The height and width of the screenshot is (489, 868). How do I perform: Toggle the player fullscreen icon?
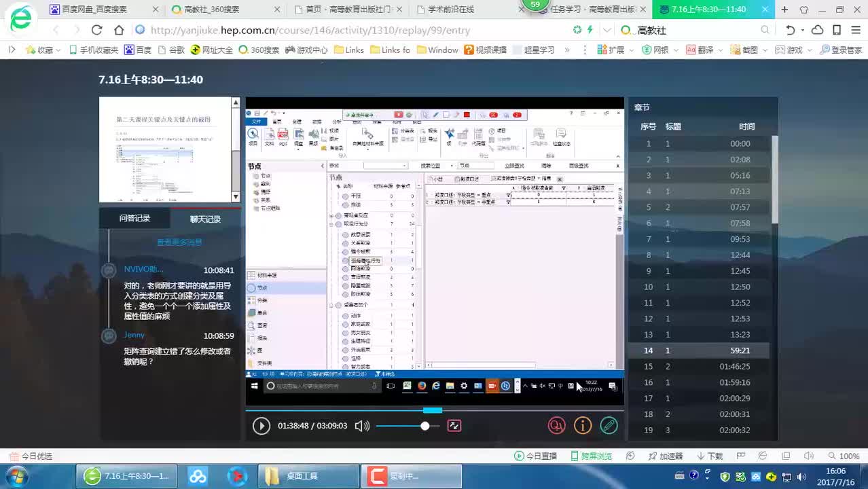tap(454, 426)
